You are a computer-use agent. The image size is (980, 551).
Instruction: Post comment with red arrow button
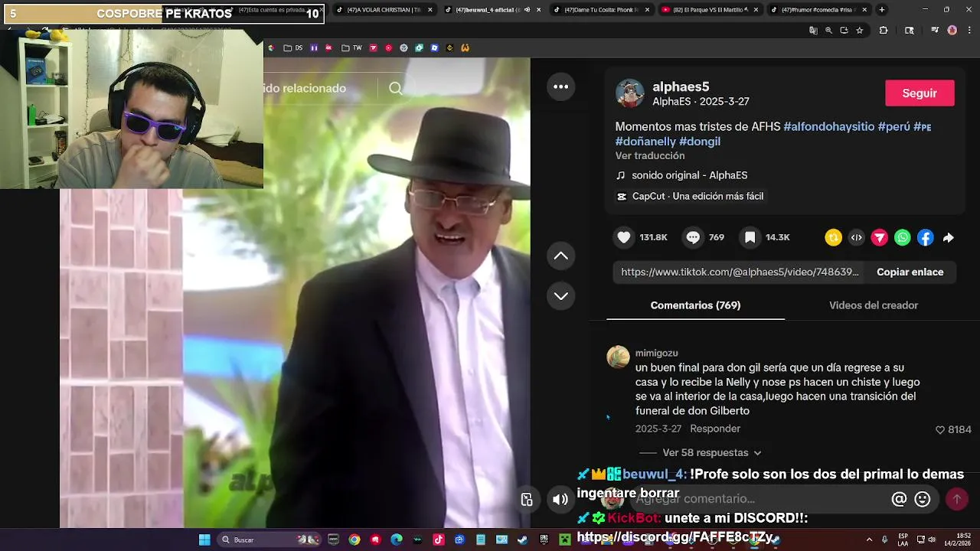point(956,499)
